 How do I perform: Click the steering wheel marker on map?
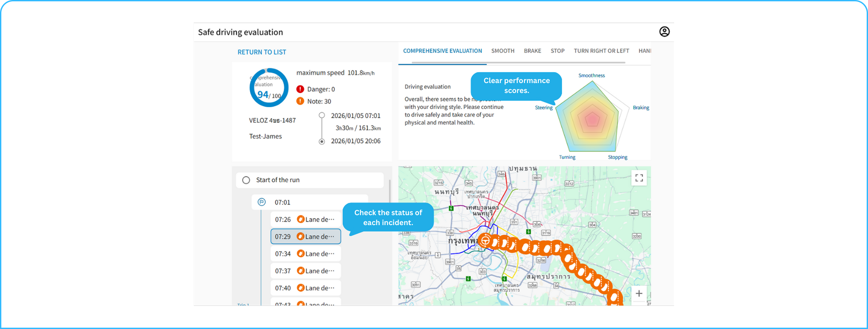coord(485,241)
